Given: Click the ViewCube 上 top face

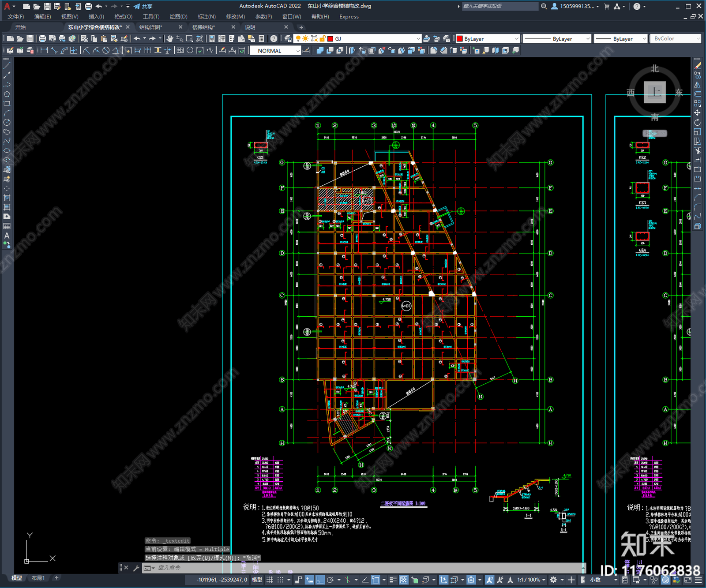Looking at the screenshot, I should [655, 92].
